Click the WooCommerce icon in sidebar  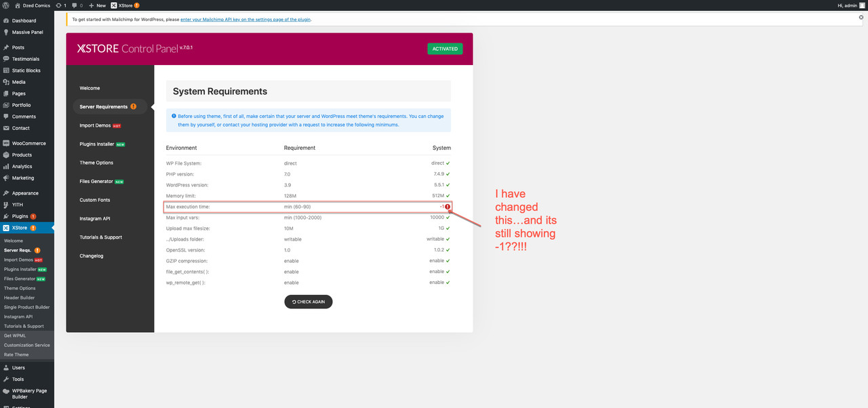coord(6,143)
